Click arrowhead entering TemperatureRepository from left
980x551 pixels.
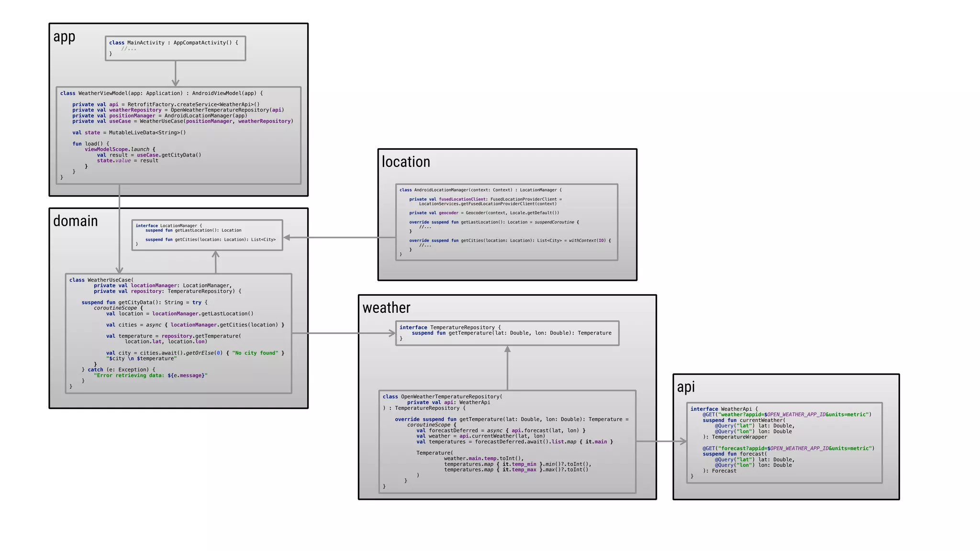pyautogui.click(x=392, y=333)
